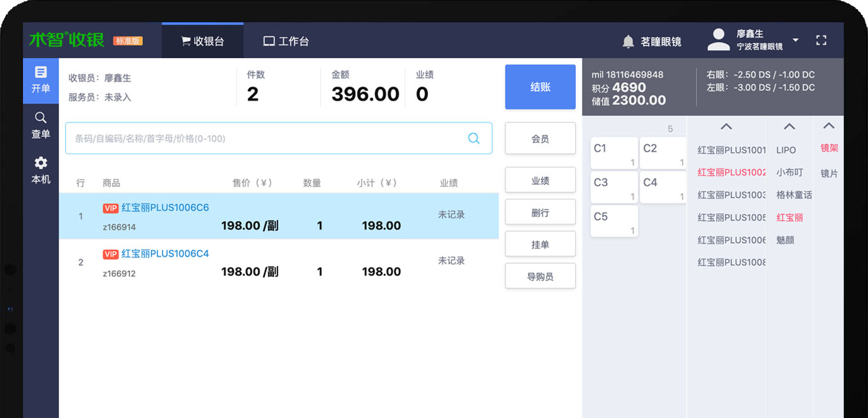Click the 查单 magnifier icon in the sidebar
This screenshot has width=868, height=418.
click(41, 117)
